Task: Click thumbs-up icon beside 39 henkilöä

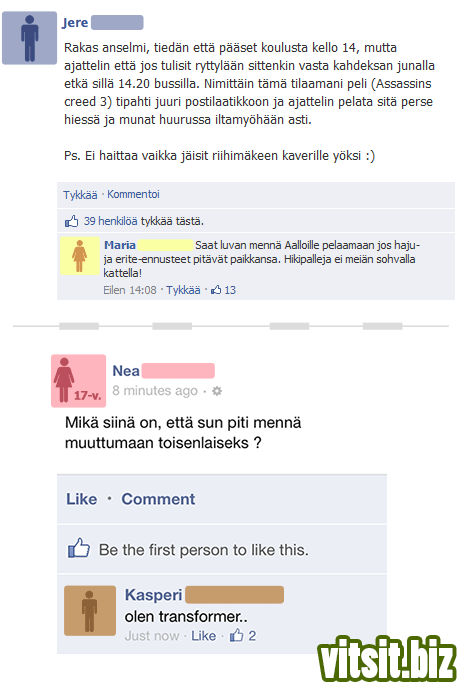Action: [x=72, y=221]
